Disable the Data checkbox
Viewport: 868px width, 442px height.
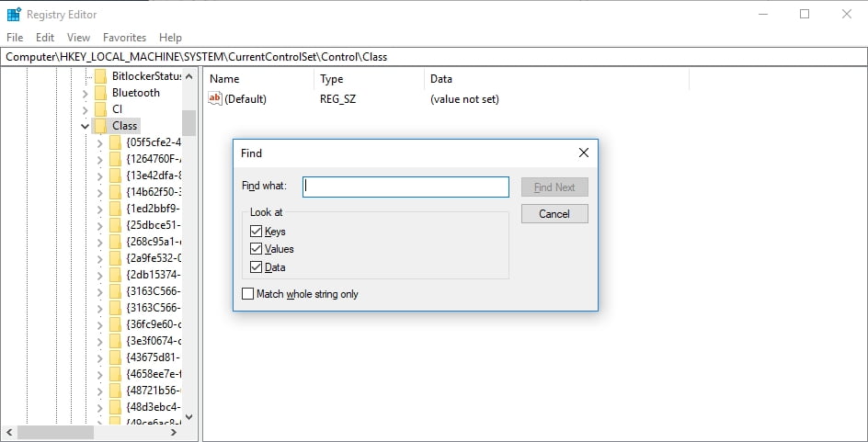click(x=256, y=267)
